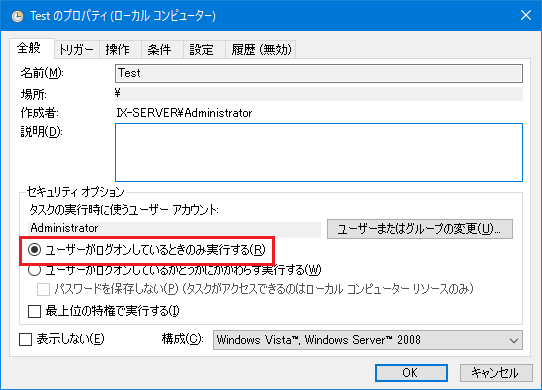Toggle パスワードを保存しない checkbox
Screen dimensions: 542x390
44,289
